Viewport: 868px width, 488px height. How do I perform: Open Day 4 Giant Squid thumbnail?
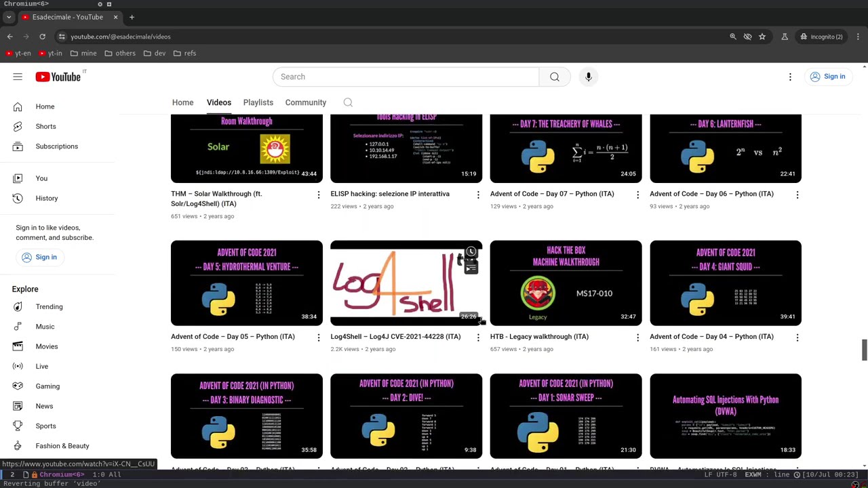(726, 283)
